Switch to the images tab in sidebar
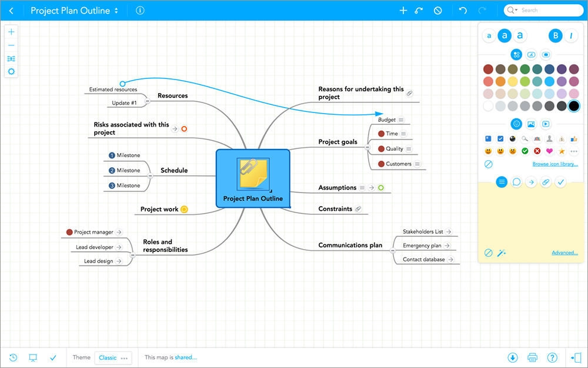This screenshot has height=368, width=588. 531,124
